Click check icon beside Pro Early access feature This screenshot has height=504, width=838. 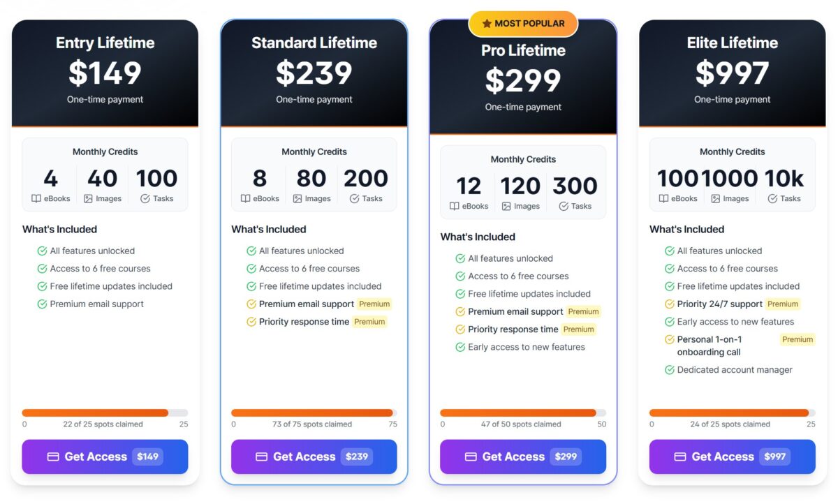[x=460, y=347]
